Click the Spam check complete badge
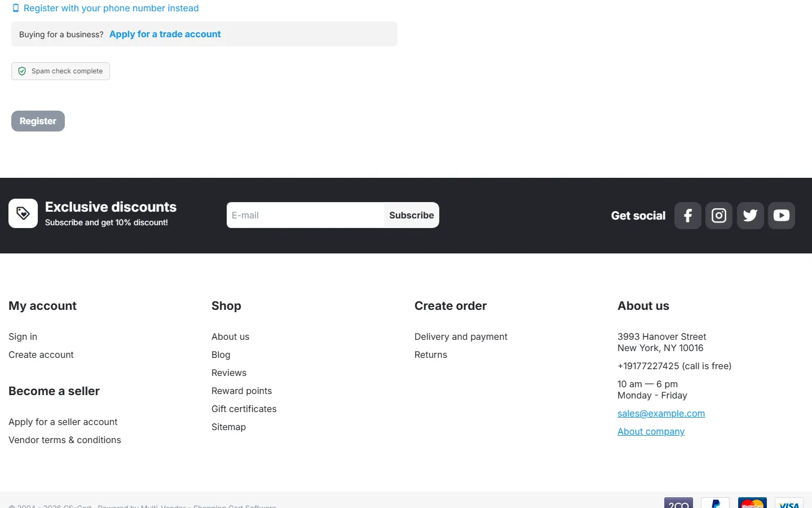Viewport: 812px width, 508px height. click(x=60, y=71)
